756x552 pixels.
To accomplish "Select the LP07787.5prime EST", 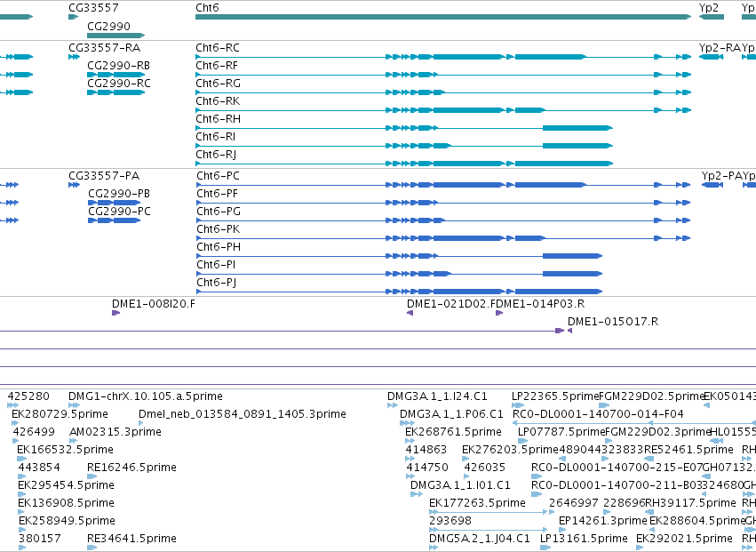I will coord(561,432).
